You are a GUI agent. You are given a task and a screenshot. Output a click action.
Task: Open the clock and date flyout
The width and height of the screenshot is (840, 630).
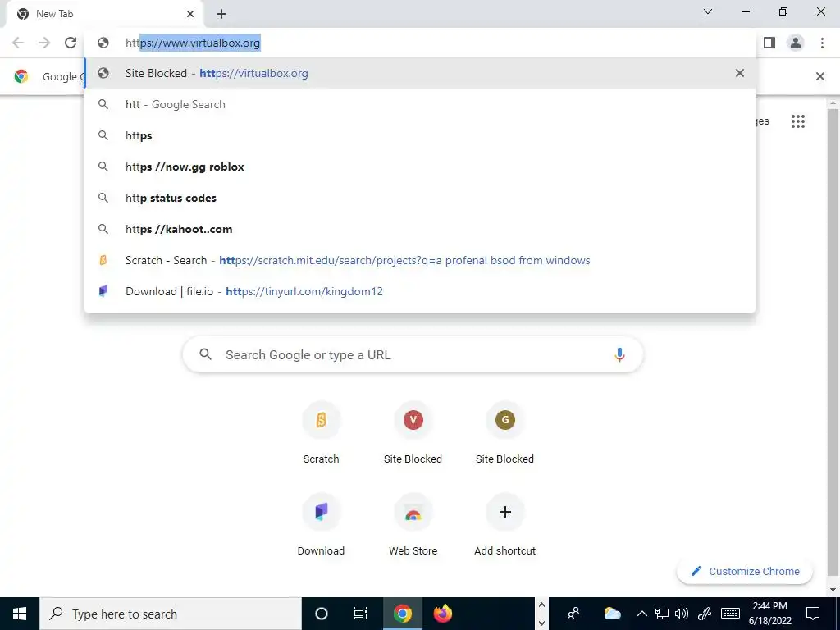(769, 614)
